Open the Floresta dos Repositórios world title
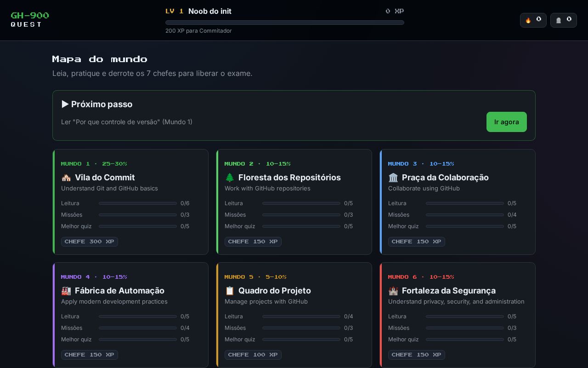588x368 pixels. (289, 178)
